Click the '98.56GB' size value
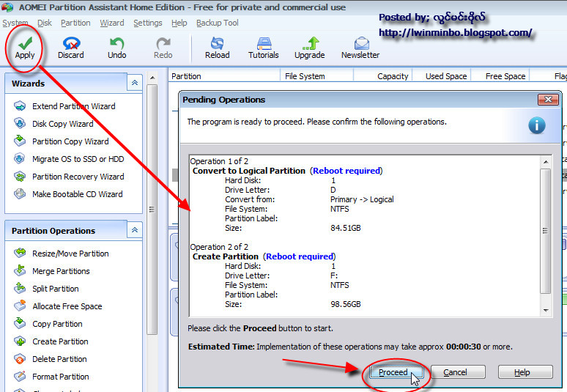 point(345,304)
